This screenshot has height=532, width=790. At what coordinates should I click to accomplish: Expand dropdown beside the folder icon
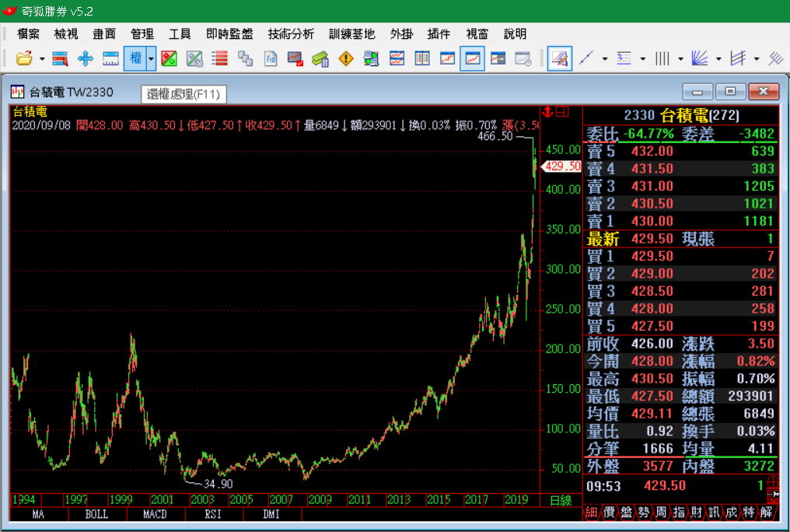pos(40,58)
